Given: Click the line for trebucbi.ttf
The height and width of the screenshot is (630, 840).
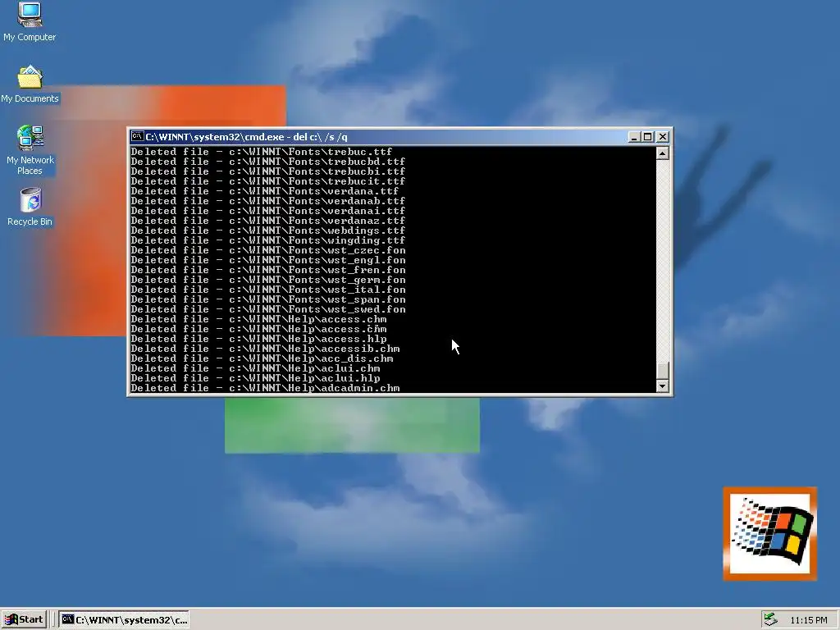Looking at the screenshot, I should click(x=268, y=171).
